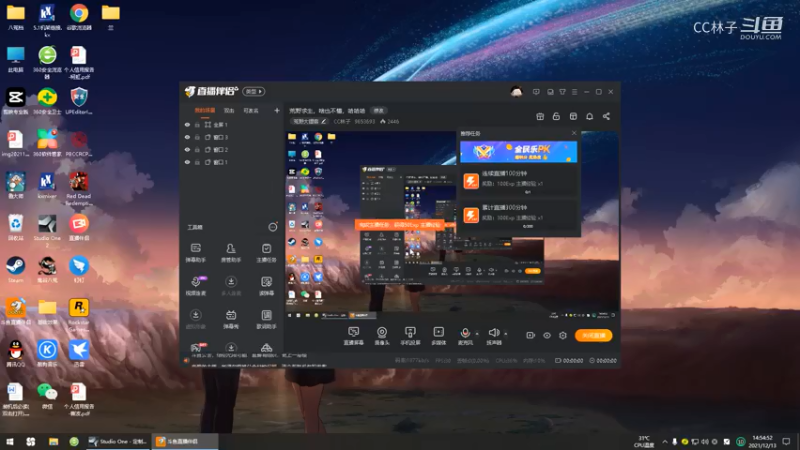Lock the 全屏 1 source
The image size is (800, 450).
tap(197, 124)
